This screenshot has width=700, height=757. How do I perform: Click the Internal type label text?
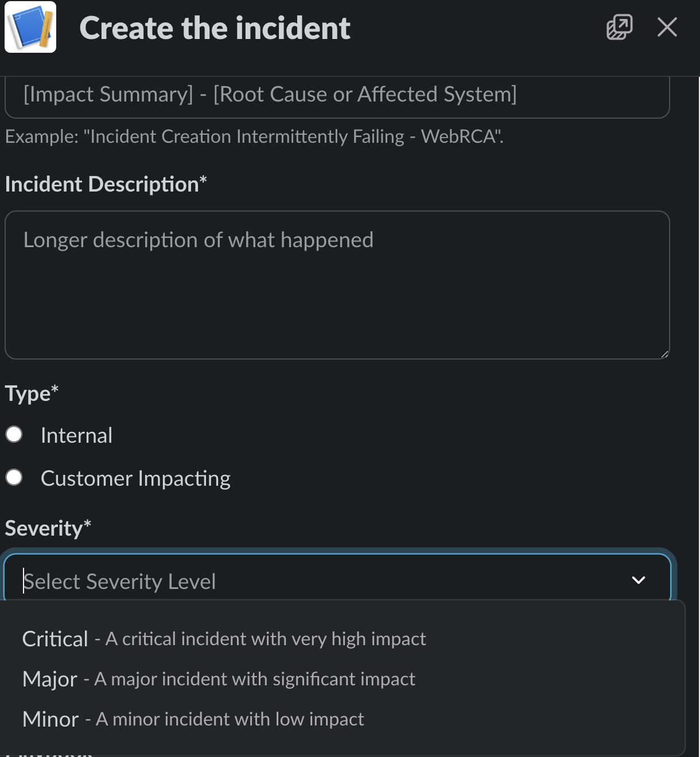tap(76, 435)
